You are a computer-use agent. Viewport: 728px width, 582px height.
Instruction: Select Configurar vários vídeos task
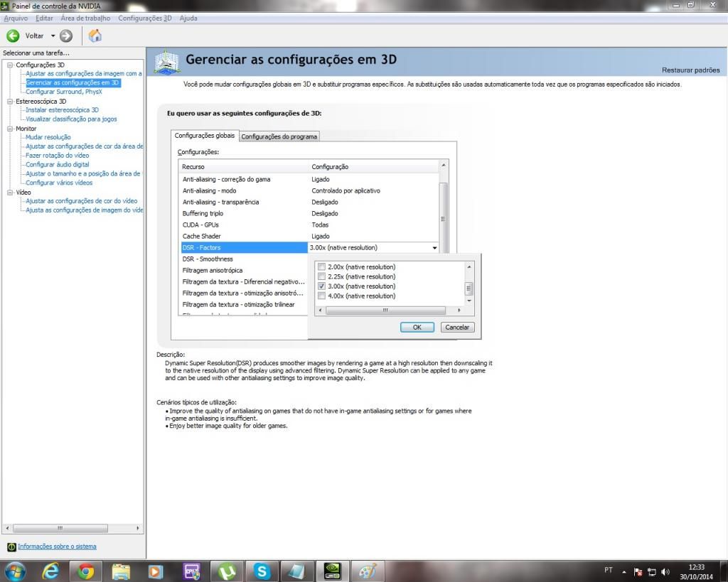(x=59, y=183)
